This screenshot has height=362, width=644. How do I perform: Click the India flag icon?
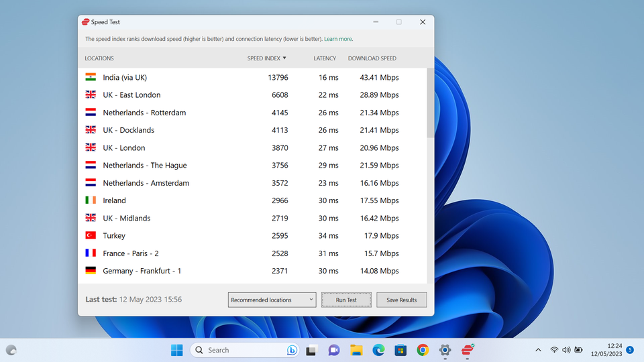click(91, 76)
